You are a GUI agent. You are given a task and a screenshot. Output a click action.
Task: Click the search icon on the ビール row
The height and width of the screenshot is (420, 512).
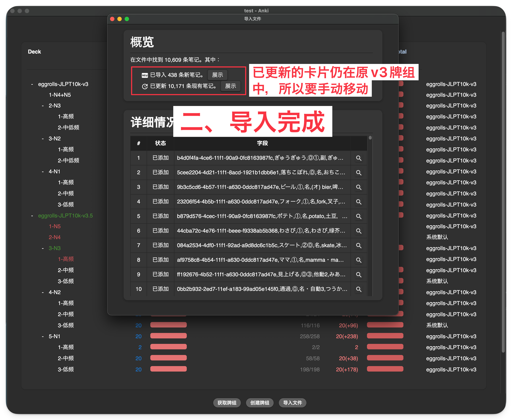359,187
